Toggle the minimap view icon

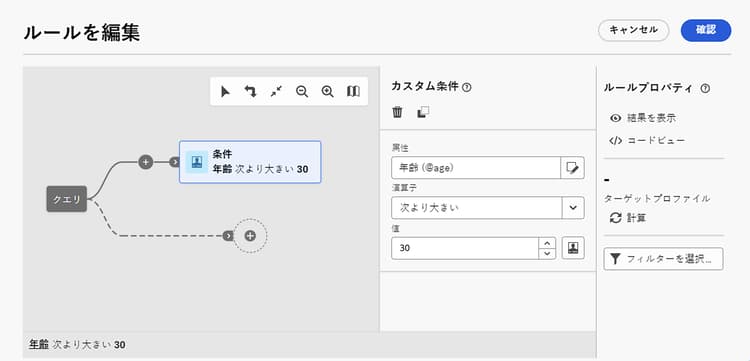click(x=353, y=91)
